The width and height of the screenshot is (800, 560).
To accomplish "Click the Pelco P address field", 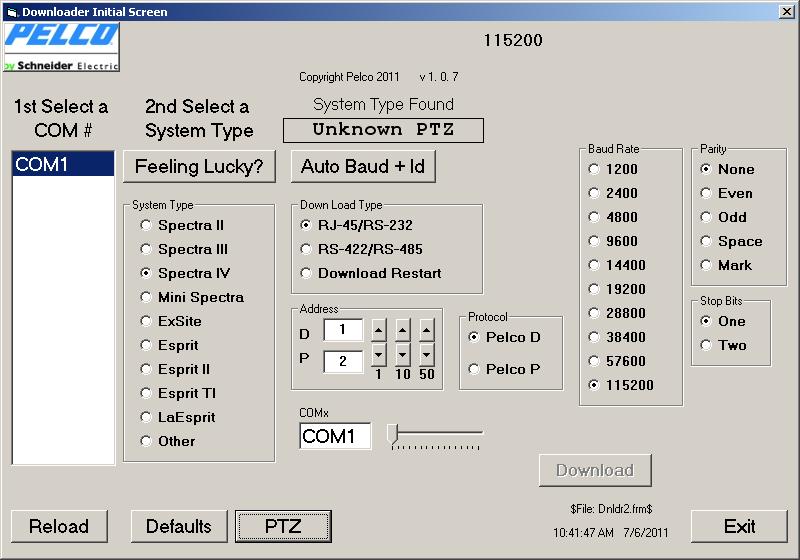I will pyautogui.click(x=343, y=361).
